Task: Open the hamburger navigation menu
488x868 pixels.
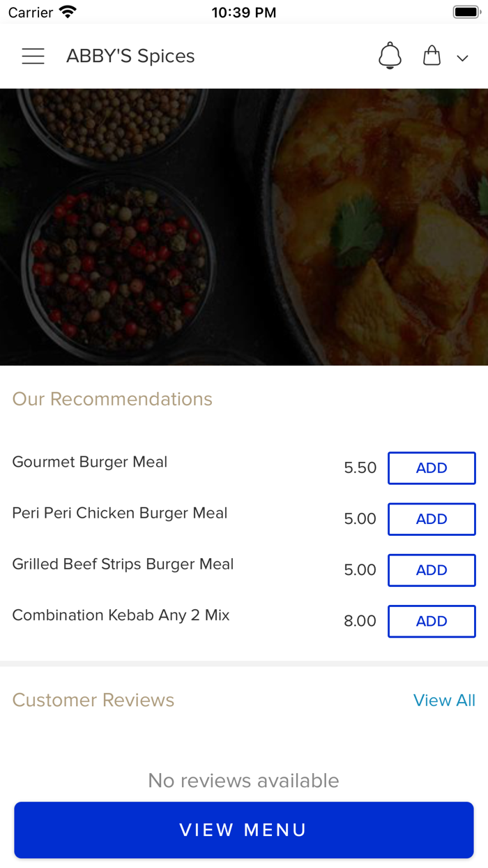Action: click(33, 57)
